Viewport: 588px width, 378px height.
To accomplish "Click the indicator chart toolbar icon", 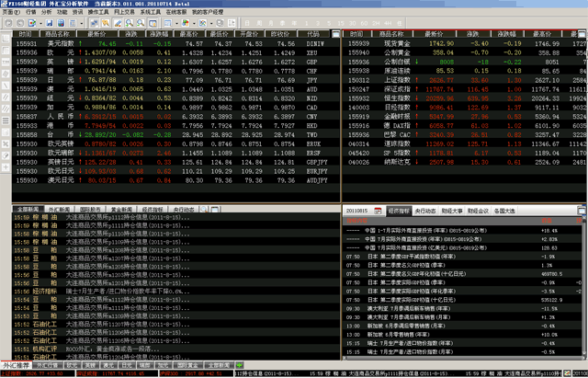I will coord(203,23).
